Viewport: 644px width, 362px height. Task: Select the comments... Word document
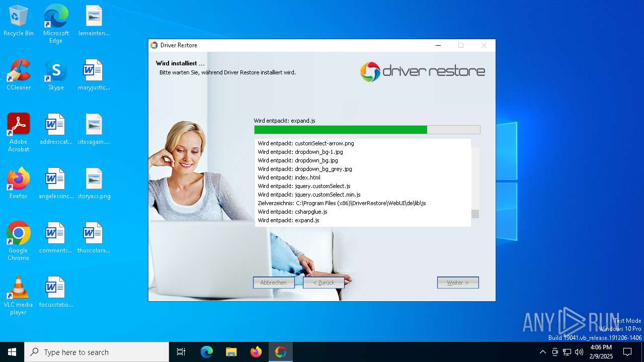[56, 238]
